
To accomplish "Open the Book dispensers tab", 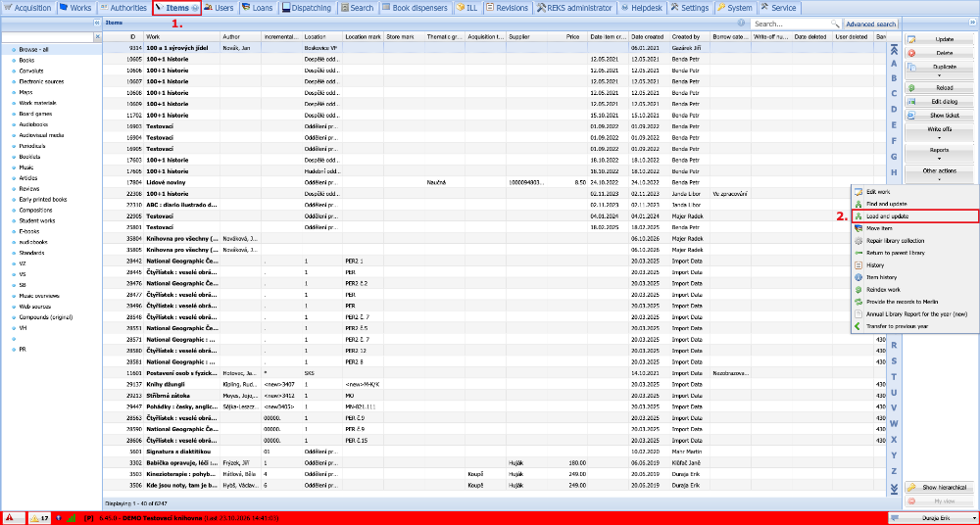I will pos(416,8).
